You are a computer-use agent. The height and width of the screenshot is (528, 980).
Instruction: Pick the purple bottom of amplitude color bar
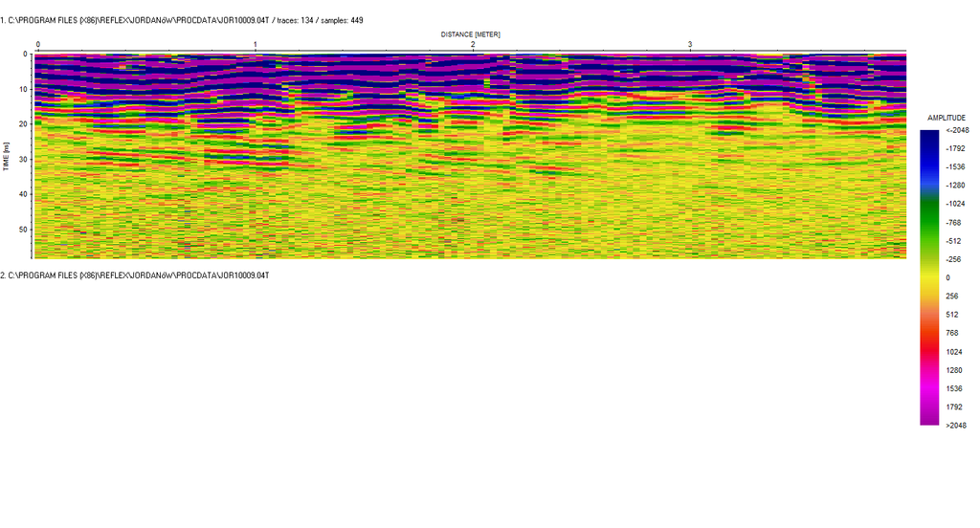point(929,416)
